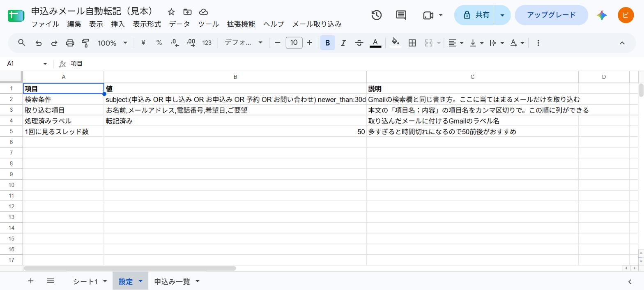Screen dimensions: 644x290
Task: Start a video meeting call
Action: [428, 15]
